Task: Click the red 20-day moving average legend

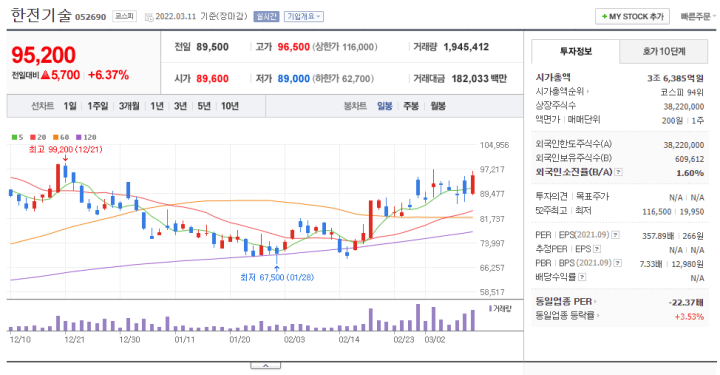Action: click(38, 137)
